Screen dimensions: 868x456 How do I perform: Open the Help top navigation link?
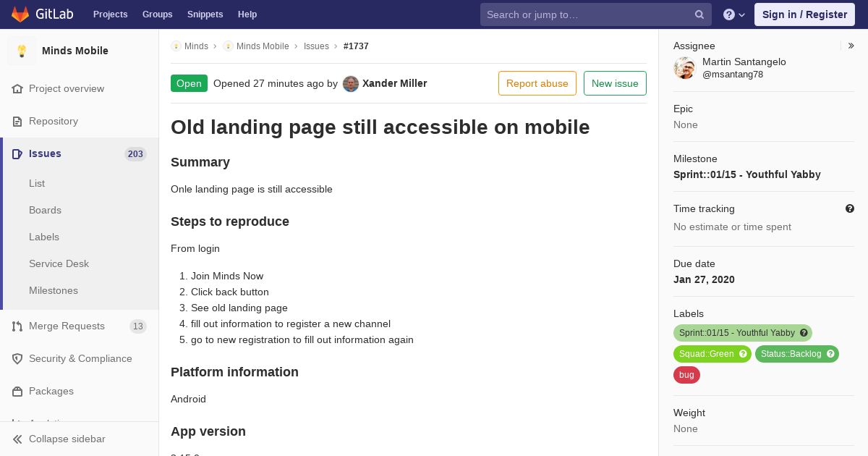point(247,14)
